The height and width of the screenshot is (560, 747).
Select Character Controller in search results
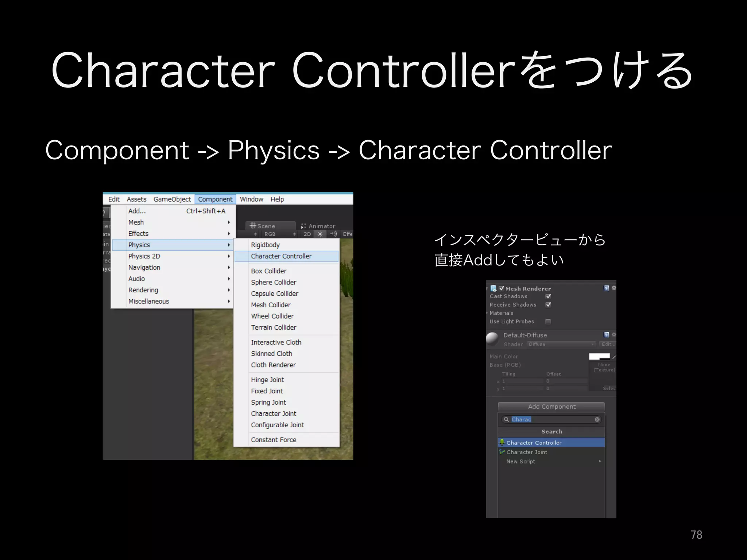pos(551,443)
